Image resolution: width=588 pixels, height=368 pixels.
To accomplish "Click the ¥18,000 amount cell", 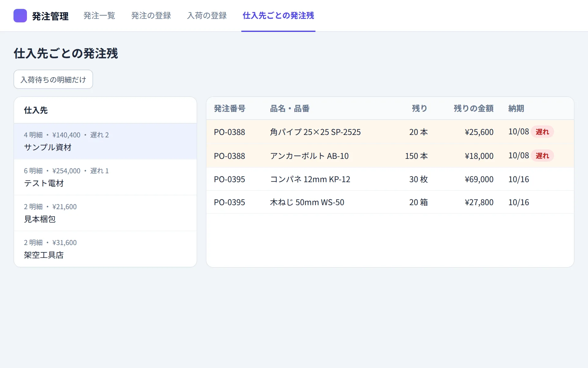I will (x=479, y=156).
